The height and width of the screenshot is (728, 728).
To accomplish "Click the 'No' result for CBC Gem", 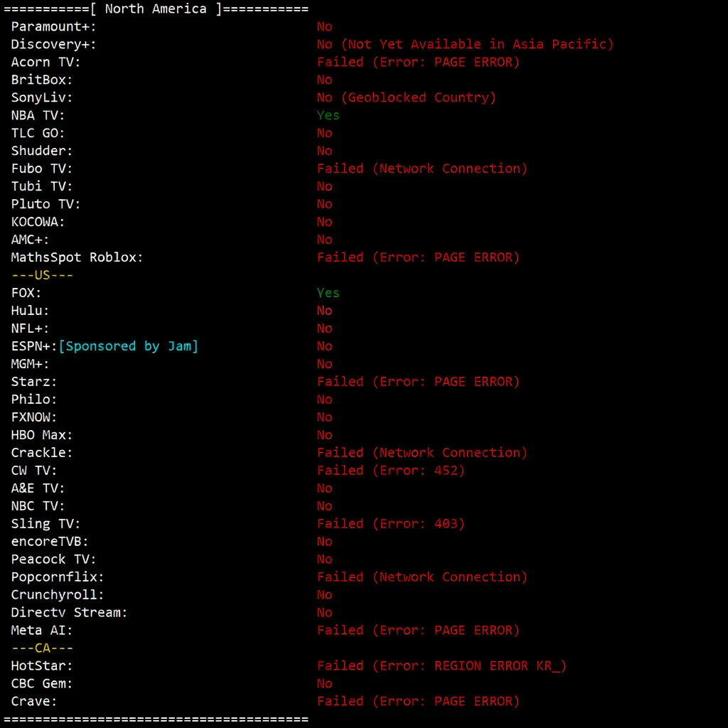I will pos(324,683).
